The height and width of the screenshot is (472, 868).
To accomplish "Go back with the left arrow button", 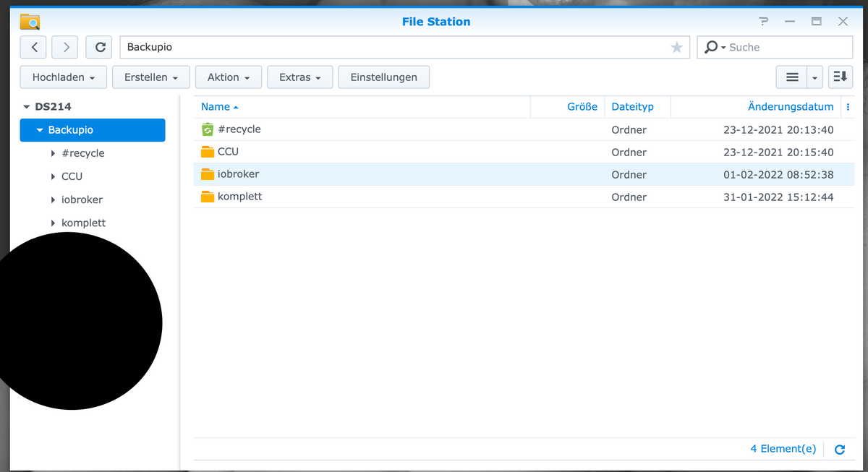I will tap(33, 47).
